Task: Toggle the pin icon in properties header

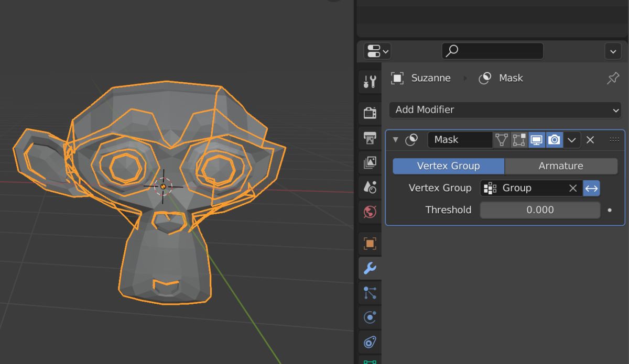Action: [613, 78]
